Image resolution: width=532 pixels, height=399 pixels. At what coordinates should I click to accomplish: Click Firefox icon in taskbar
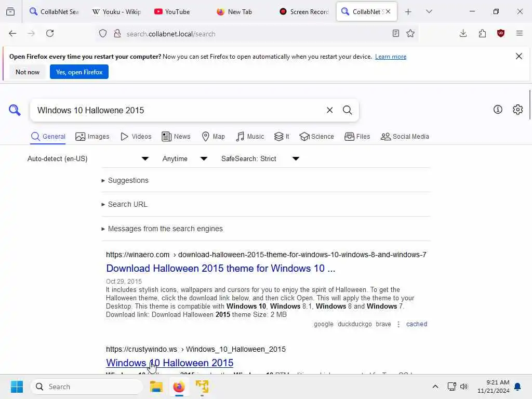179,387
